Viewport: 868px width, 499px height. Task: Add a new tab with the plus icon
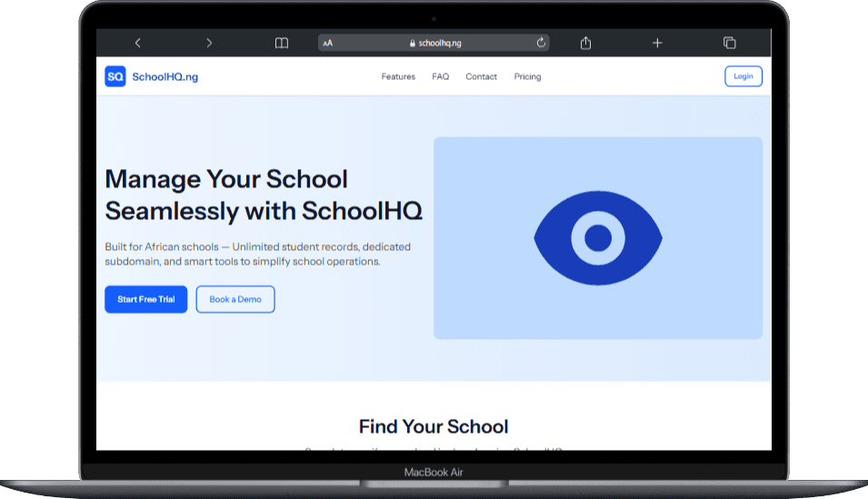657,43
